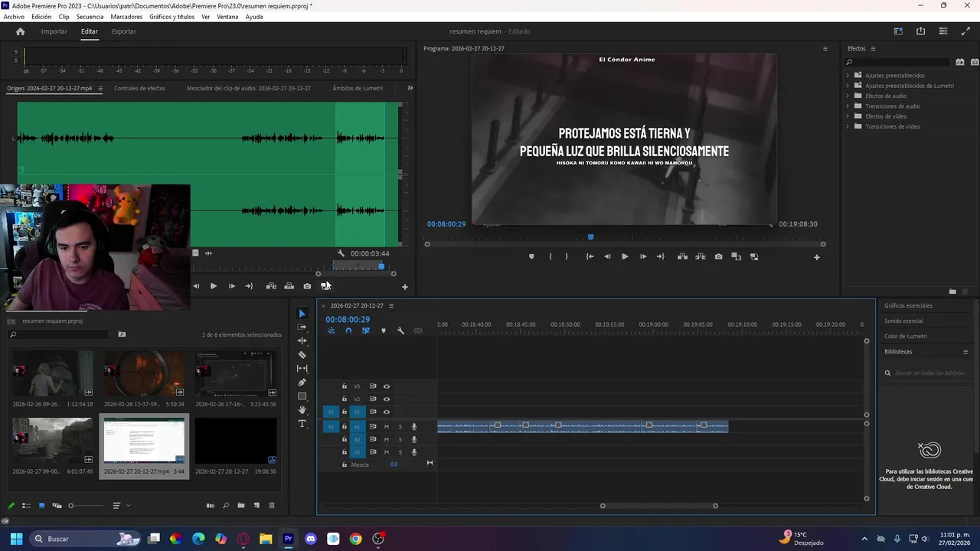
Task: Toggle visibility eye of track V3
Action: [x=387, y=386]
